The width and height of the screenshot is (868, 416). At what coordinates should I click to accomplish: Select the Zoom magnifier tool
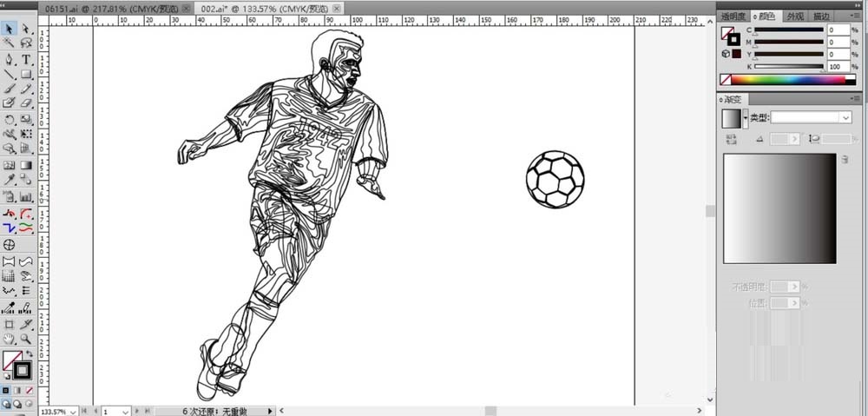point(26,339)
